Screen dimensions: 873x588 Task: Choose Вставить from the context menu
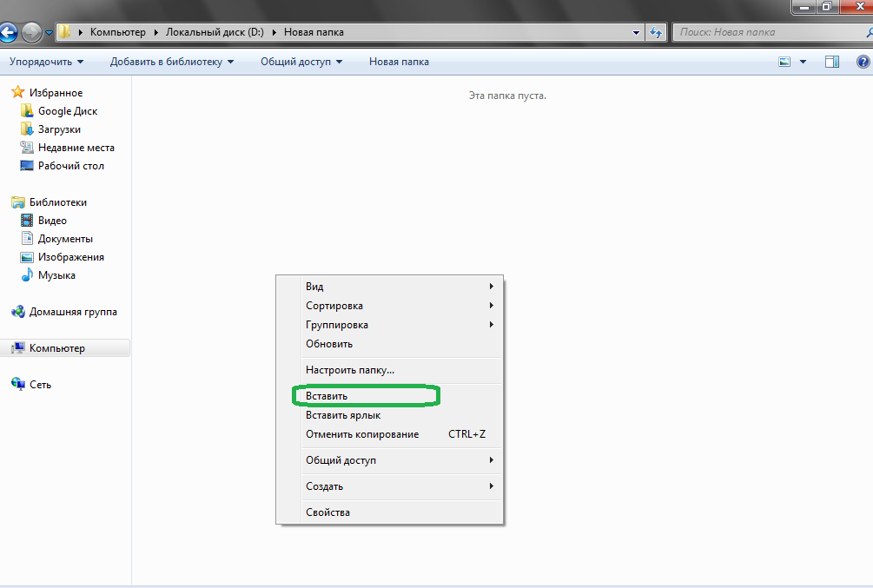click(327, 396)
